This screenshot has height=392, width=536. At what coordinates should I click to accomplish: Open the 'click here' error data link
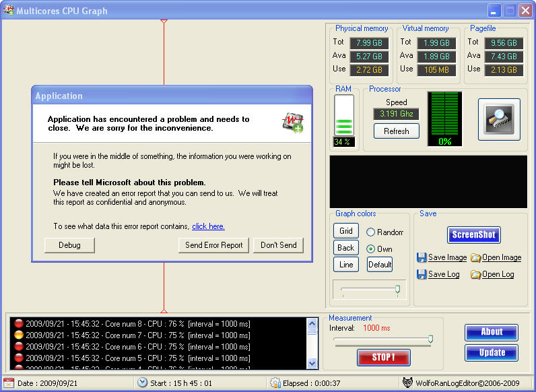pos(208,226)
